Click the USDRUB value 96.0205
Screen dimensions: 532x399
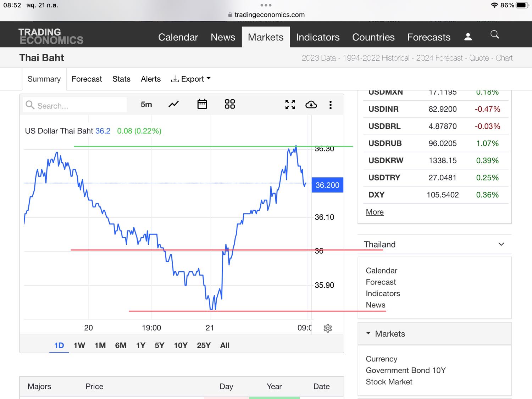pyautogui.click(x=443, y=144)
